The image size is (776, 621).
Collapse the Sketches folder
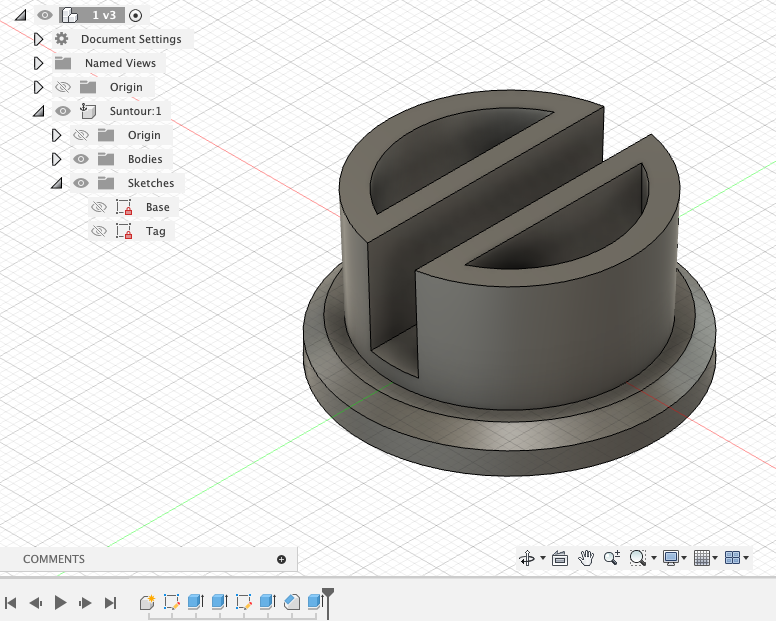[56, 183]
